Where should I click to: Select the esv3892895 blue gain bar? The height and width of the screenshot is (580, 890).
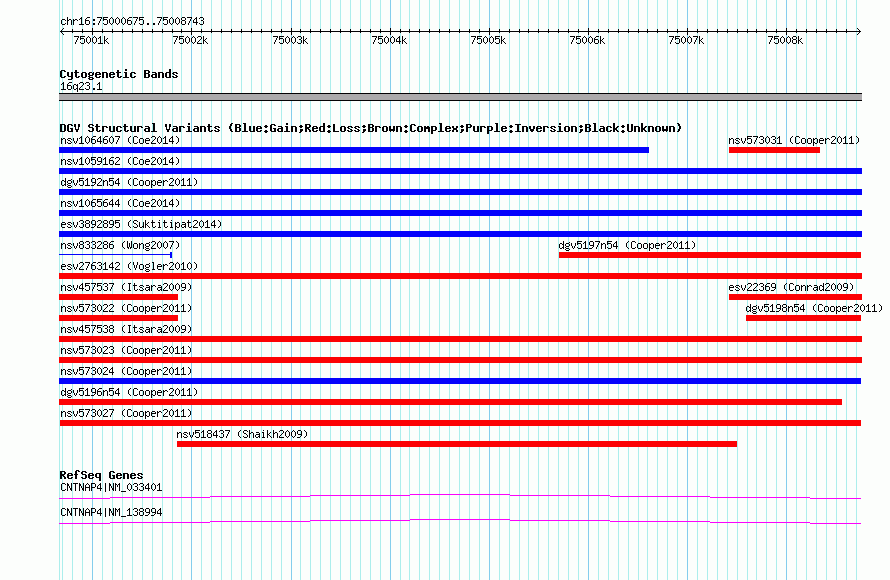tap(460, 234)
